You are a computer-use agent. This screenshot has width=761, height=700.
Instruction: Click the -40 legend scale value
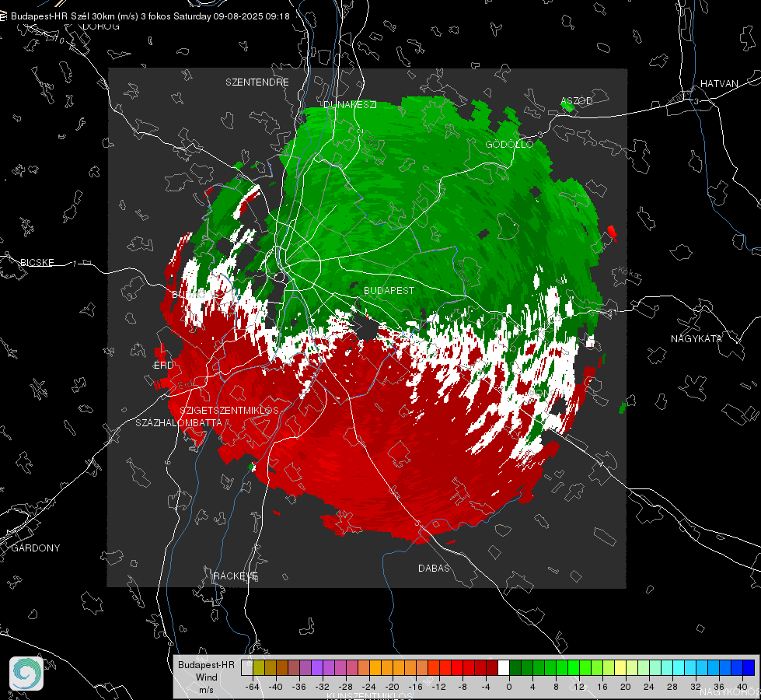click(x=276, y=687)
